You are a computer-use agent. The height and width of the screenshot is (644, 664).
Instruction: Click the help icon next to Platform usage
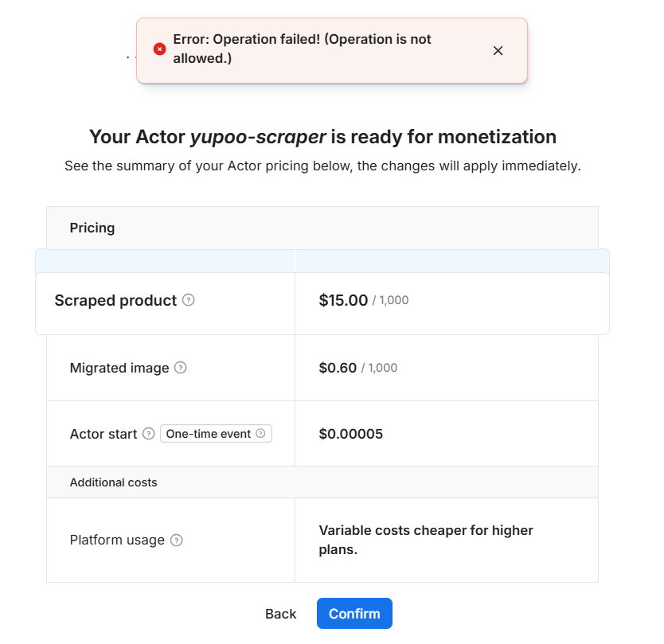coord(177,540)
